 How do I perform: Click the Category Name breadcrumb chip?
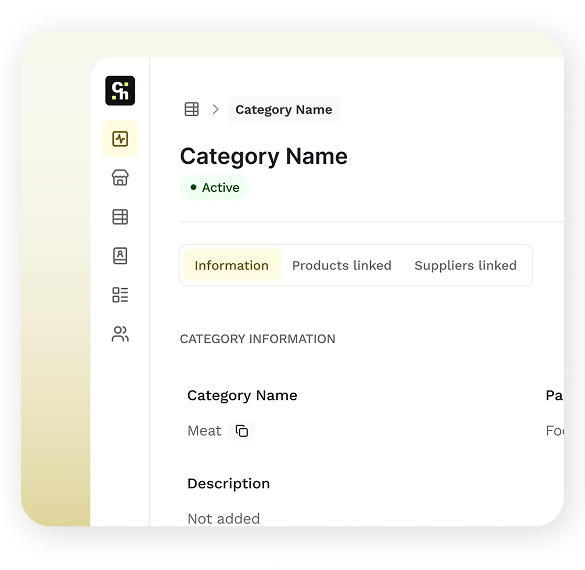coord(284,109)
